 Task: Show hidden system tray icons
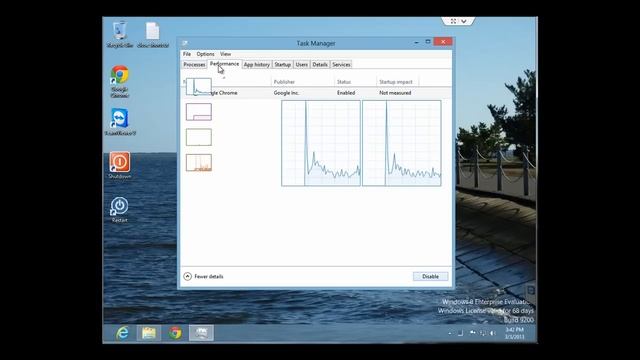[x=450, y=333]
